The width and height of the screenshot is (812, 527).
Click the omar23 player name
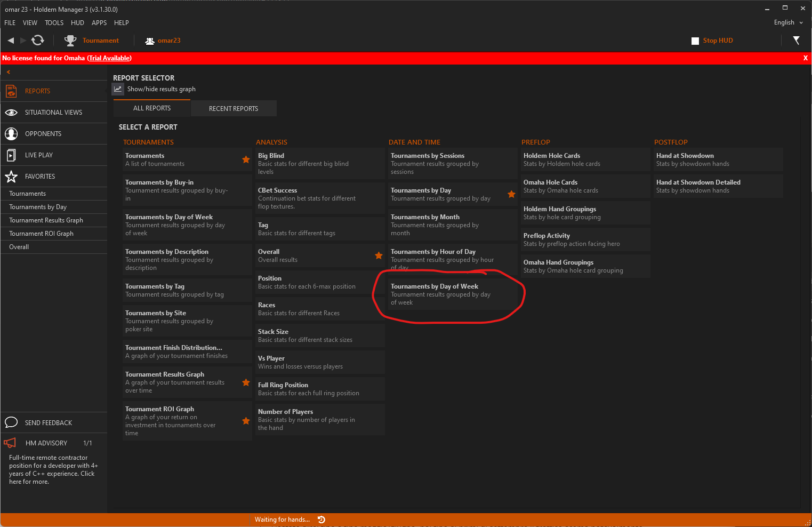(169, 41)
